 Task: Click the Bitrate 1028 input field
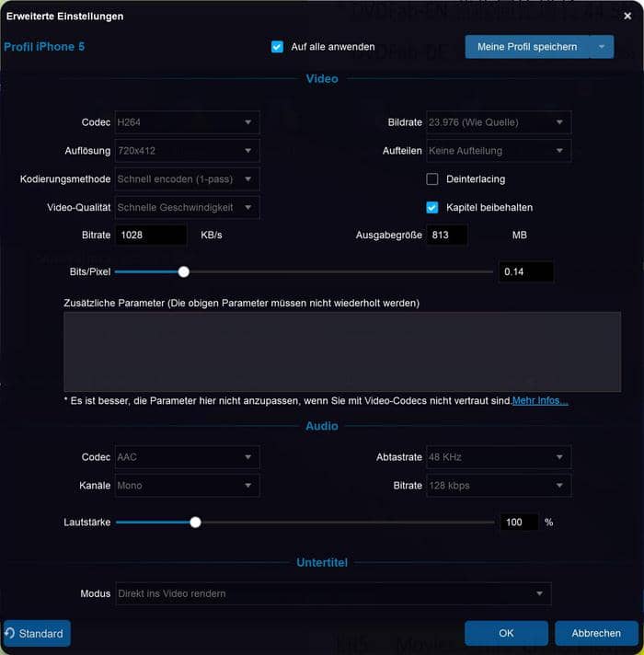point(151,236)
